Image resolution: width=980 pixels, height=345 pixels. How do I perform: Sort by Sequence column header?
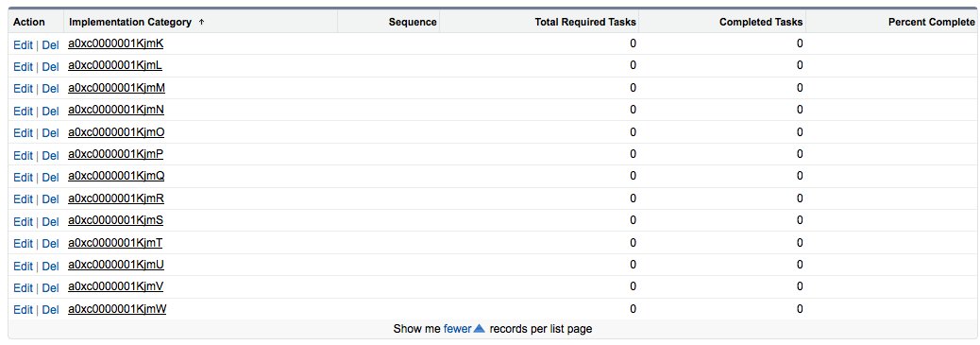click(x=413, y=22)
